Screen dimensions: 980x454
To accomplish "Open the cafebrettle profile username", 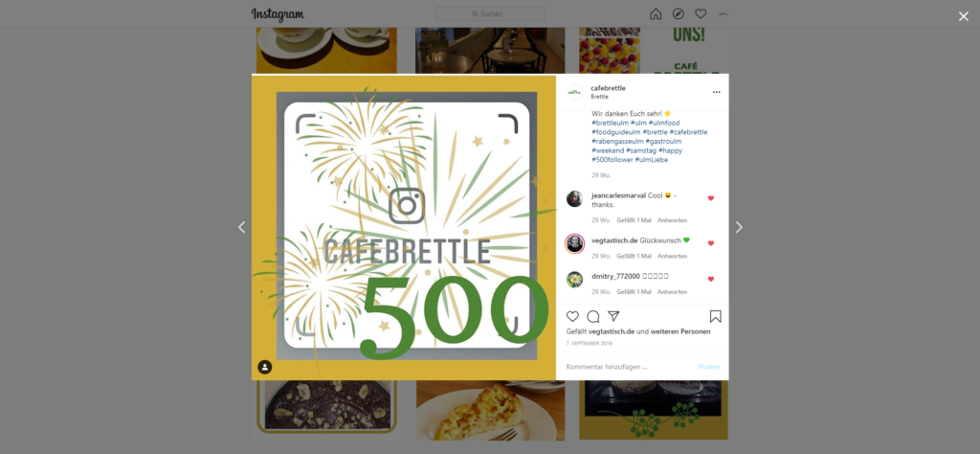I will pos(608,88).
